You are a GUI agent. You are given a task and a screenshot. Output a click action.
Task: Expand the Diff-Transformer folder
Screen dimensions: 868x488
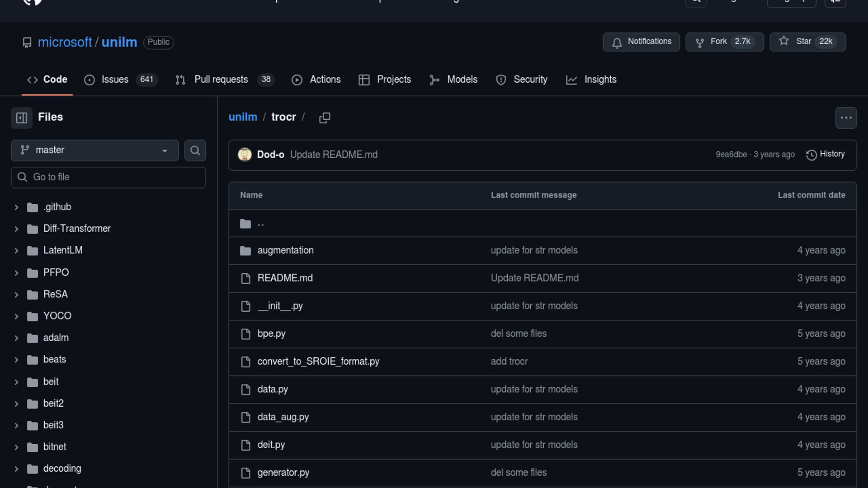[16, 229]
